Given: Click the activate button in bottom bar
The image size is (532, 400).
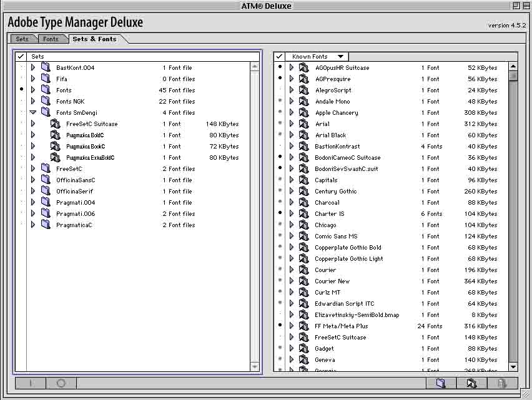Looking at the screenshot, I should tap(31, 383).
